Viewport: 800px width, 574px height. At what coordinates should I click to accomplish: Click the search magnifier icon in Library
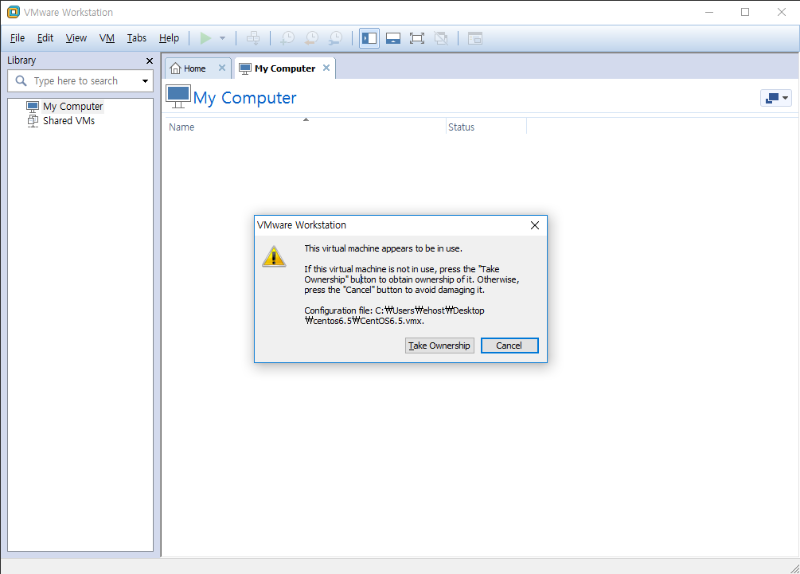[21, 81]
